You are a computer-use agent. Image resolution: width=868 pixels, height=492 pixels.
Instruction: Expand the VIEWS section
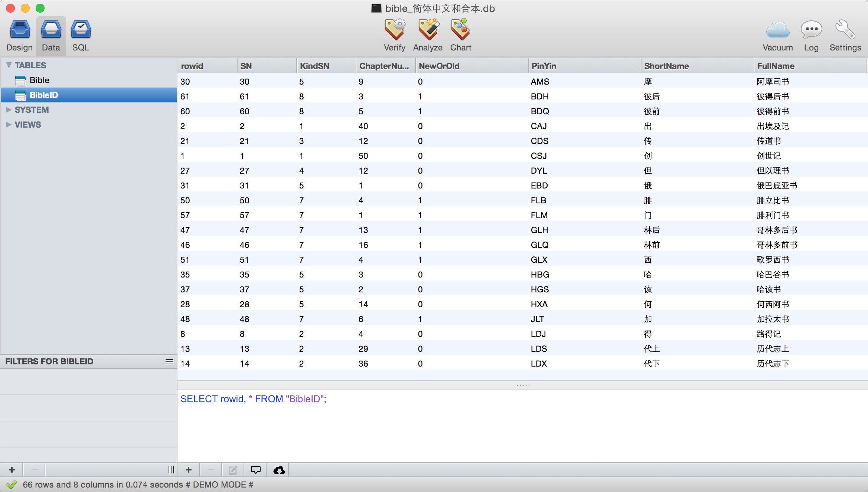point(9,125)
